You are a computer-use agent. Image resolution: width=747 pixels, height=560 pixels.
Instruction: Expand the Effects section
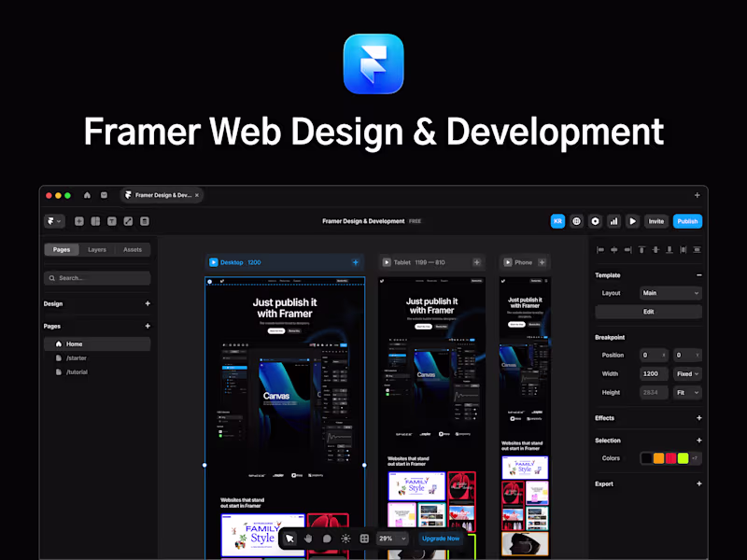click(x=698, y=418)
